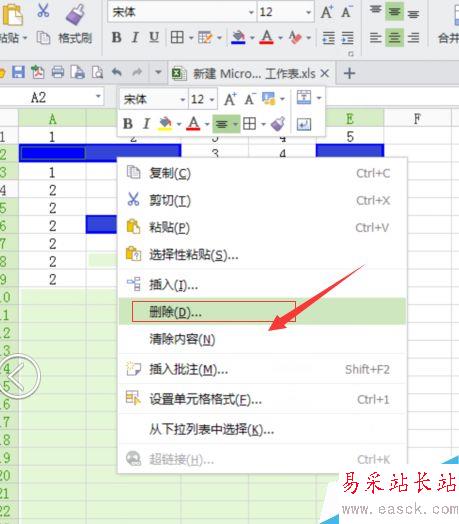Toggle Italic in the mini toolbar
459x524 pixels.
146,124
